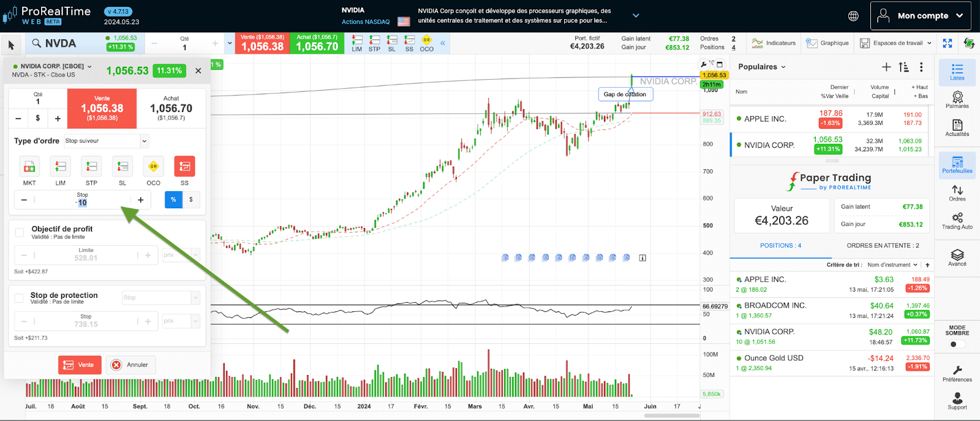980x421 pixels.
Task: Open the Ordres sidebar panel
Action: [x=957, y=193]
